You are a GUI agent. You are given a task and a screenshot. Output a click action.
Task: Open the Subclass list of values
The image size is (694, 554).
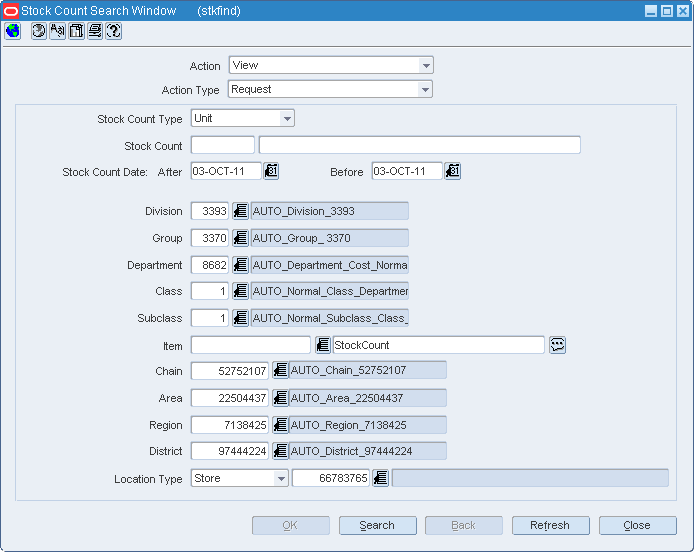point(240,318)
